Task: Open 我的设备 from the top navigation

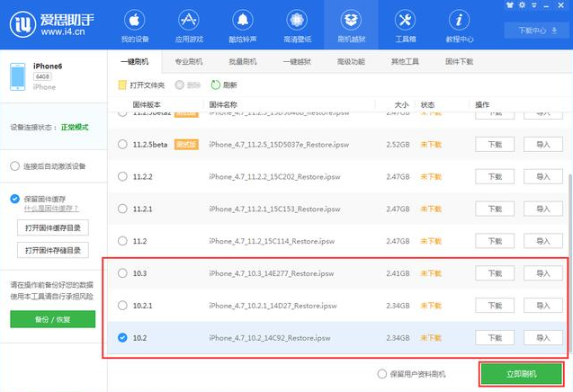Action: pyautogui.click(x=135, y=25)
